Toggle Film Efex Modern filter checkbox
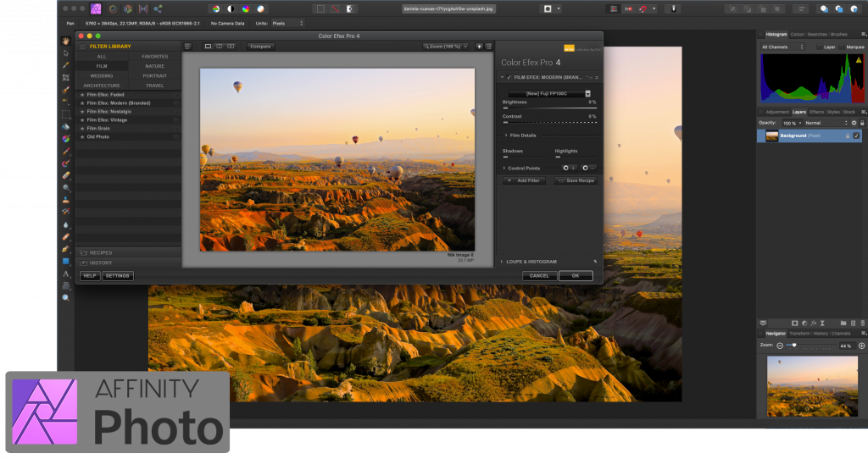The height and width of the screenshot is (459, 868). (509, 77)
